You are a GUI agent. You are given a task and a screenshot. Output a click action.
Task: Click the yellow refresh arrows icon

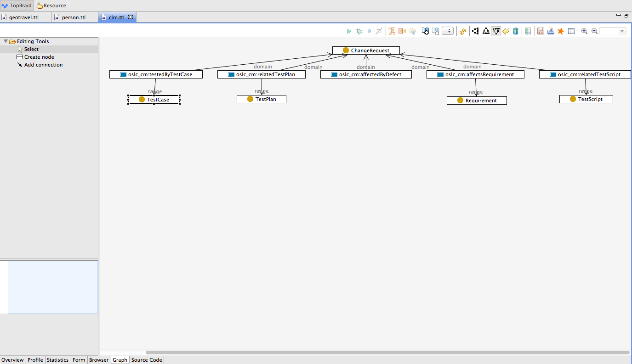[463, 31]
